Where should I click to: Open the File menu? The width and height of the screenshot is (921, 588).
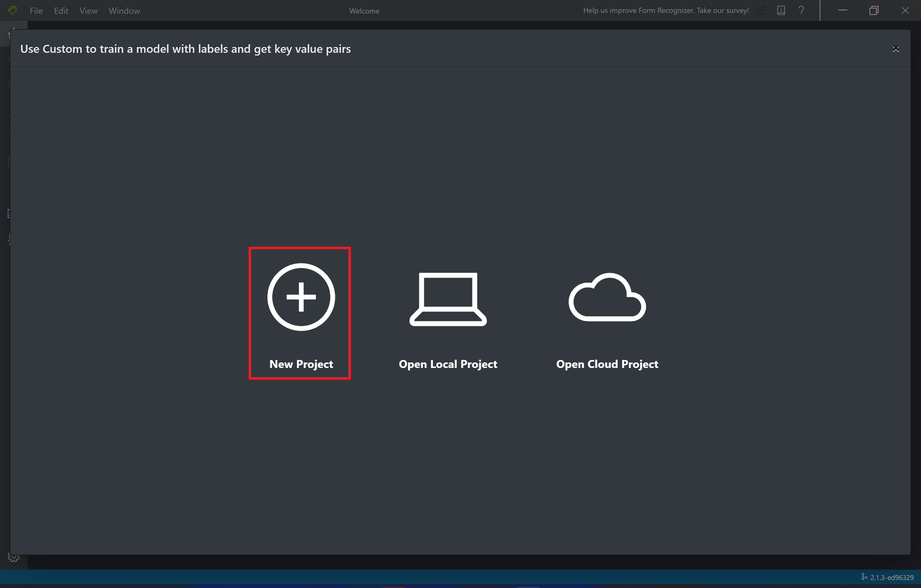(36, 11)
